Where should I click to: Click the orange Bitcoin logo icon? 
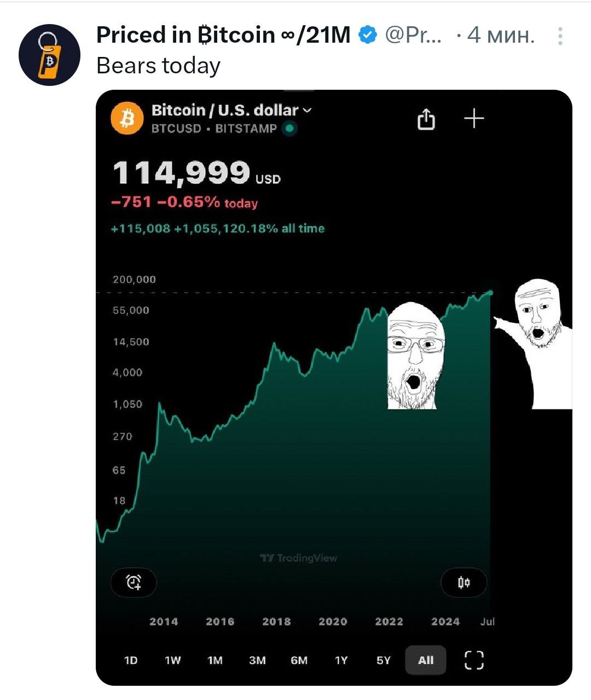click(127, 119)
